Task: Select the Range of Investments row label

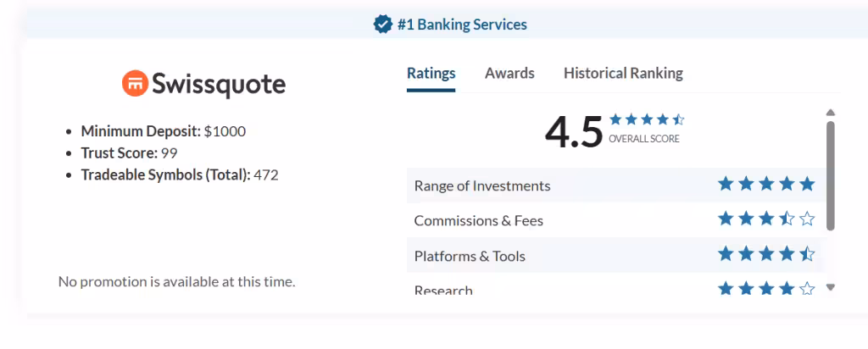Action: tap(481, 186)
